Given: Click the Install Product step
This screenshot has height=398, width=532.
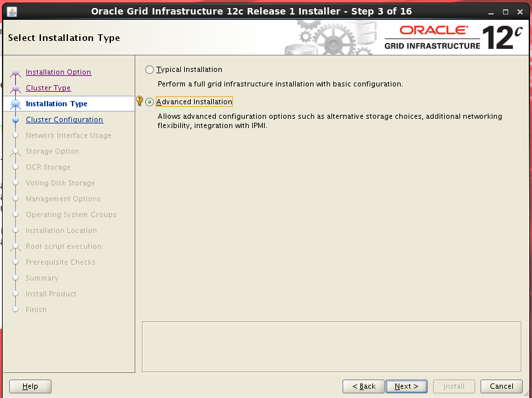Looking at the screenshot, I should tap(51, 294).
